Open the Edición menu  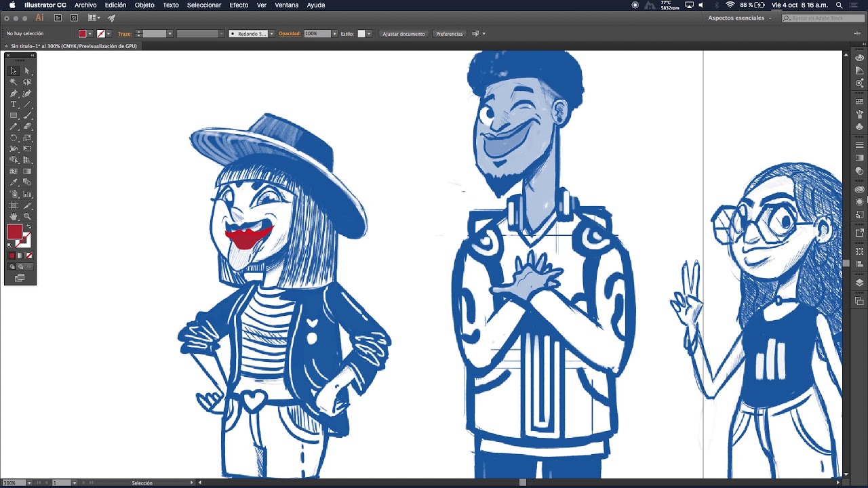coord(115,5)
